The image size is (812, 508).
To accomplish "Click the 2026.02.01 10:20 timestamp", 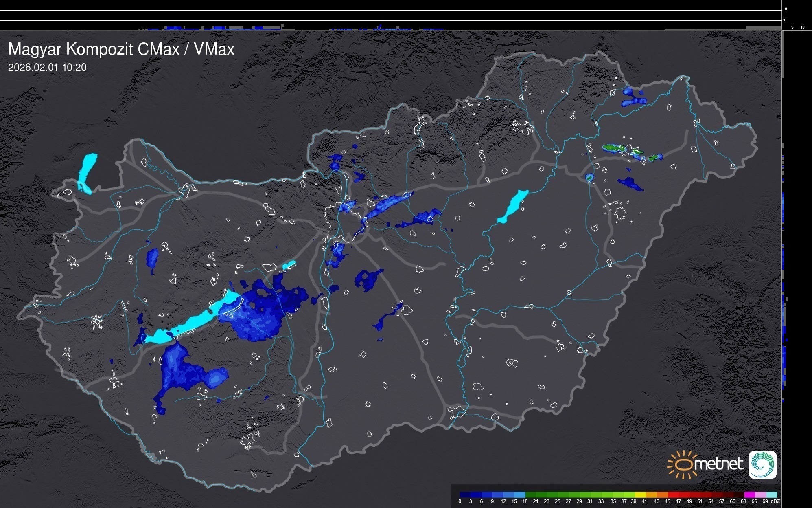I will [x=47, y=68].
